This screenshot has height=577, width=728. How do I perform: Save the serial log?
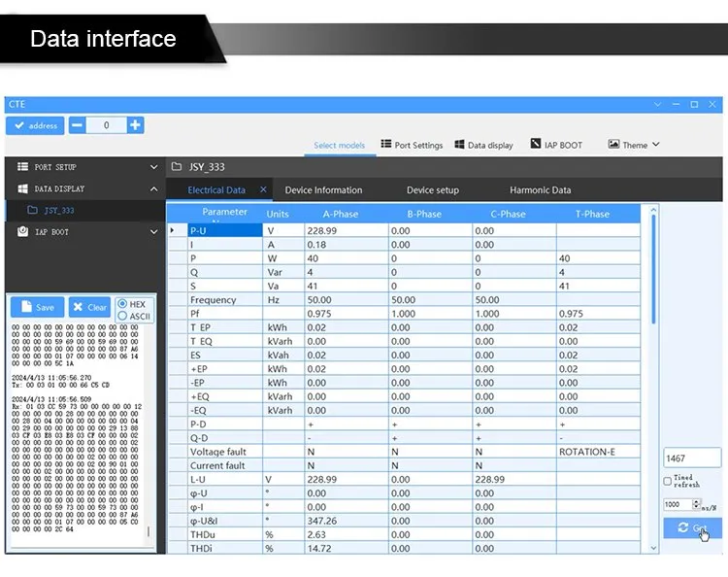pyautogui.click(x=37, y=307)
